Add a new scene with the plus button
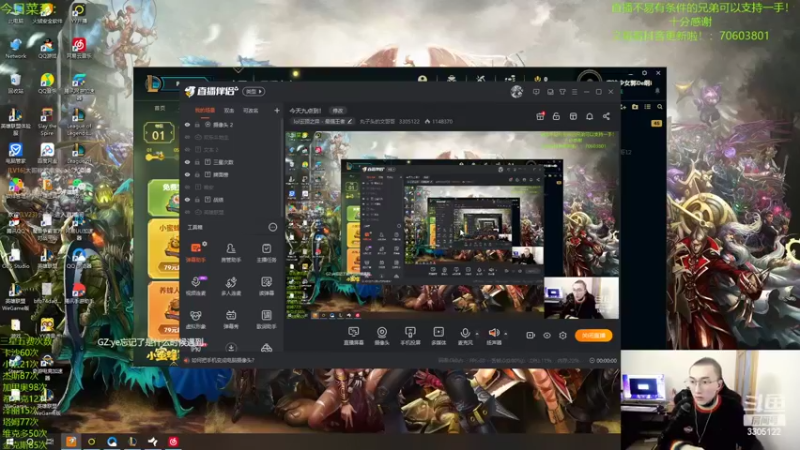 [277, 110]
